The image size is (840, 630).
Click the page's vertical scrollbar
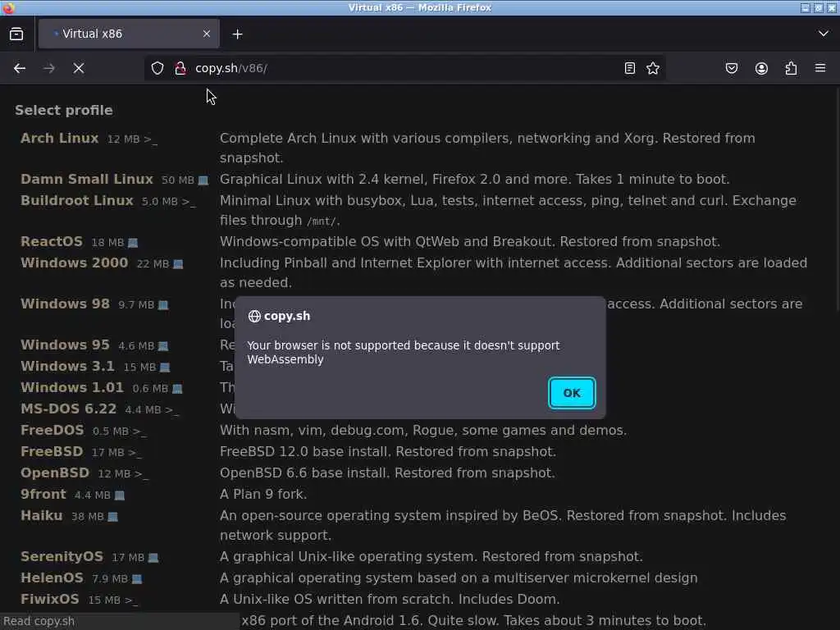838,199
